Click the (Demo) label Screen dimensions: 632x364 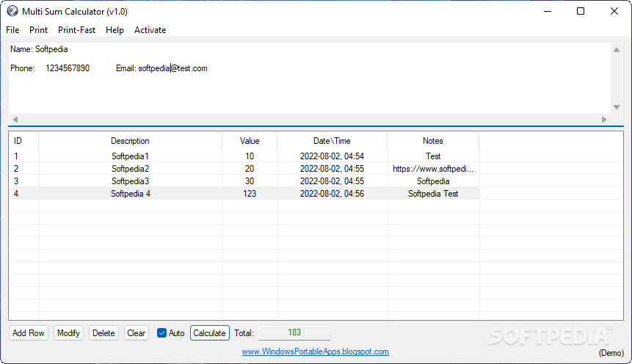tap(611, 353)
